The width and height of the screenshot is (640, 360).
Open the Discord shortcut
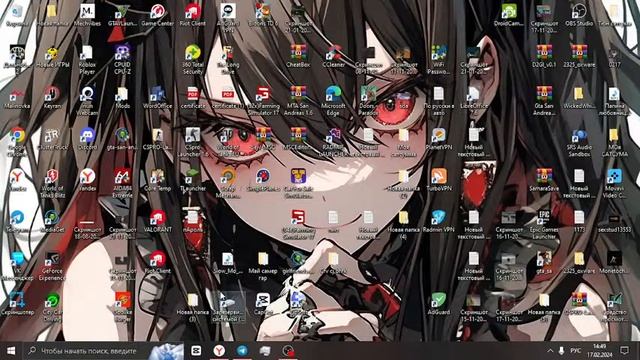point(87,138)
